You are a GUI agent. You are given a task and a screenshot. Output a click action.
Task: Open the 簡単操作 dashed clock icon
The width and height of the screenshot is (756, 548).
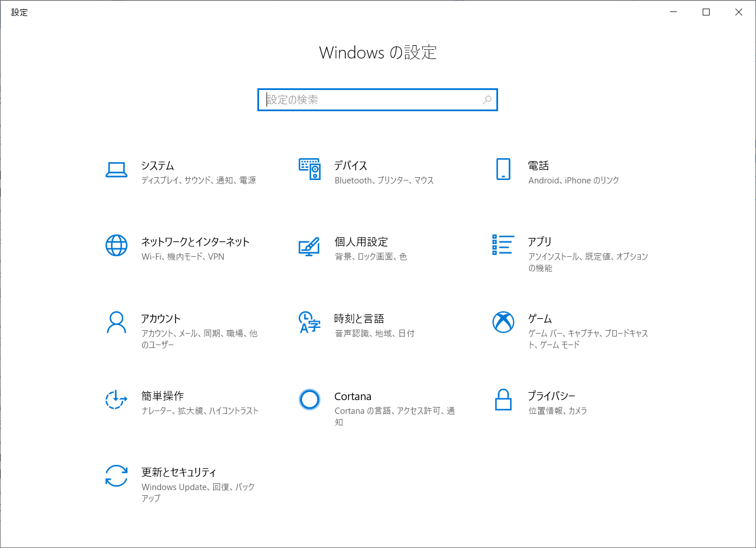(116, 399)
